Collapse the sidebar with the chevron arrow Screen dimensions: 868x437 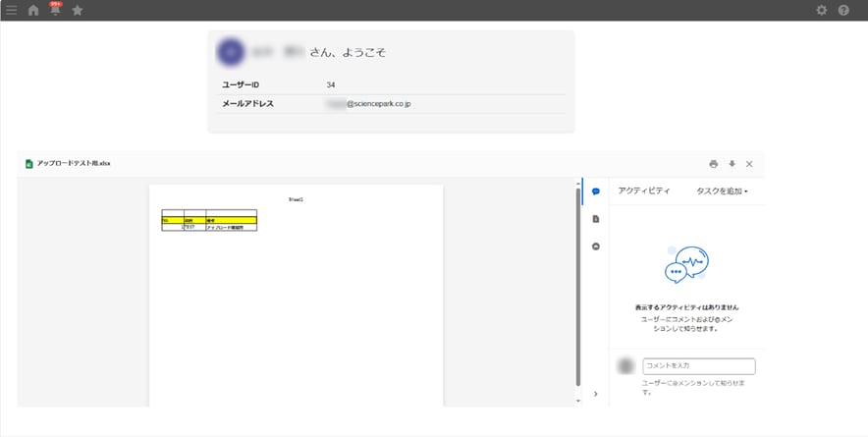596,394
